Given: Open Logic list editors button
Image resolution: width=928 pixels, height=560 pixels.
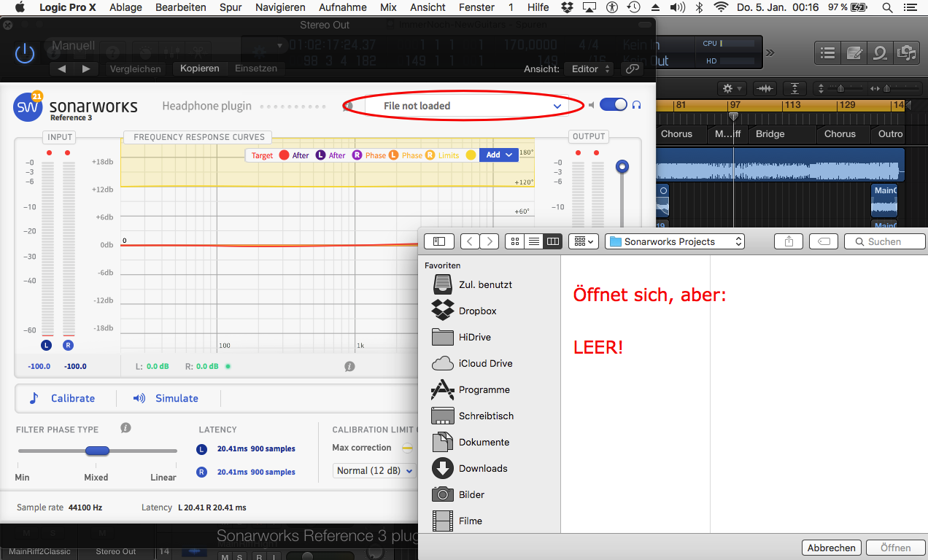Looking at the screenshot, I should click(x=827, y=52).
